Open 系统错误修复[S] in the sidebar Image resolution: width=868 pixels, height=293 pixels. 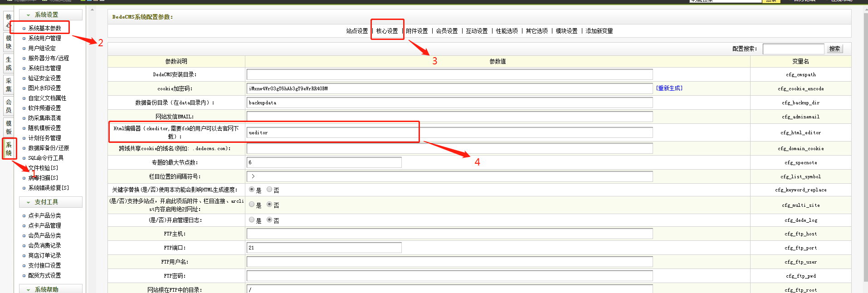(x=49, y=188)
